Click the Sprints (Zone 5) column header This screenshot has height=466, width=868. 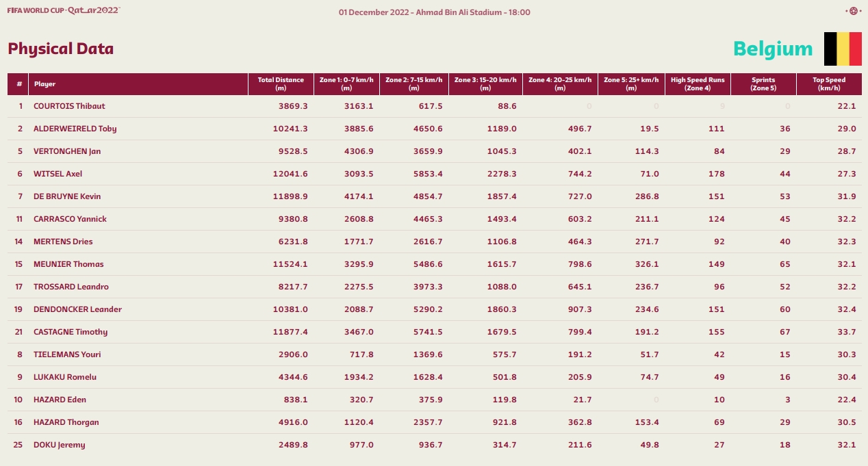pos(763,84)
